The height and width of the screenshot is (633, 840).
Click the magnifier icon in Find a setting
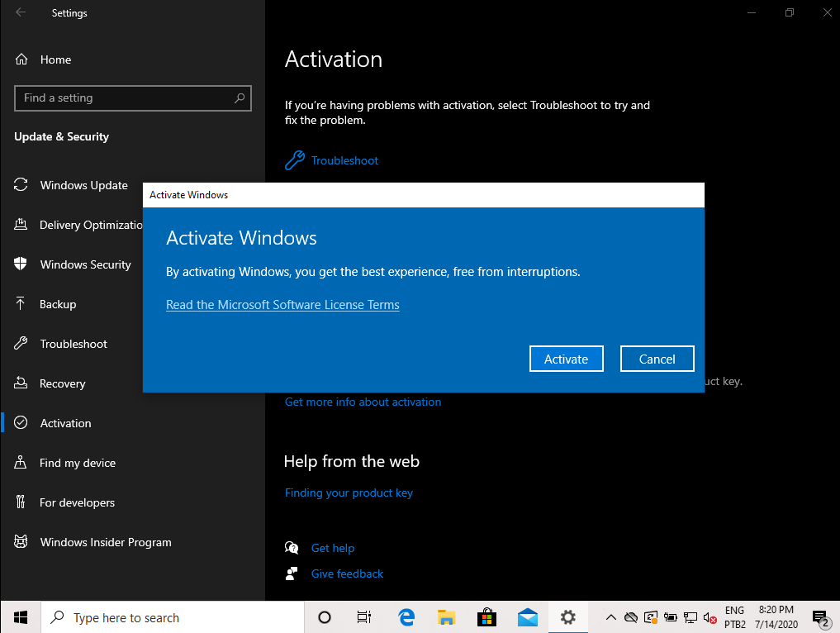[240, 98]
